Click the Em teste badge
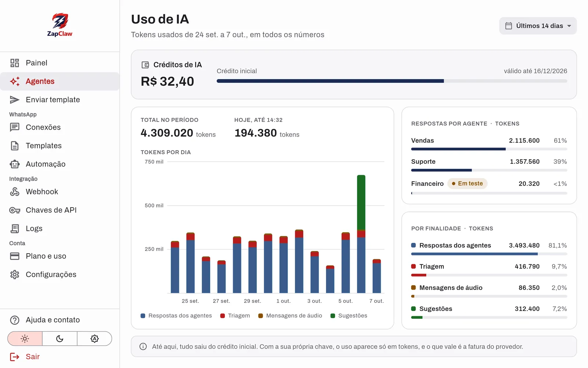588x368 pixels. point(467,184)
